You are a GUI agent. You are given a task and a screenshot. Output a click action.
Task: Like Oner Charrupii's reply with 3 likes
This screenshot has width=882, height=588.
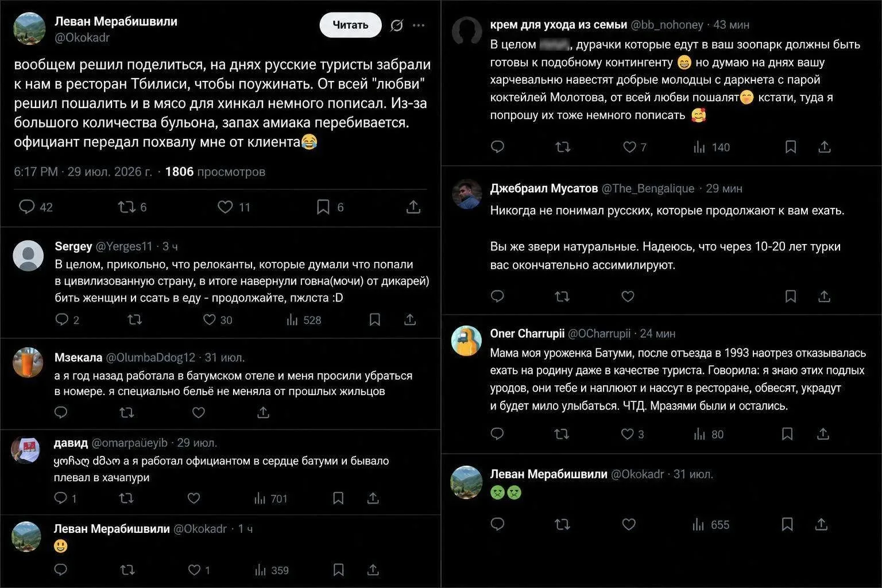click(x=633, y=434)
